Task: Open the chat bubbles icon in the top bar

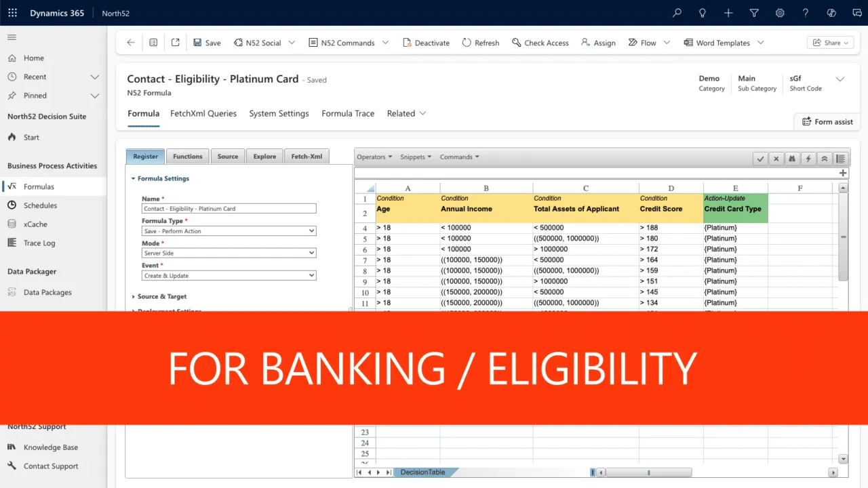Action: pyautogui.click(x=856, y=13)
